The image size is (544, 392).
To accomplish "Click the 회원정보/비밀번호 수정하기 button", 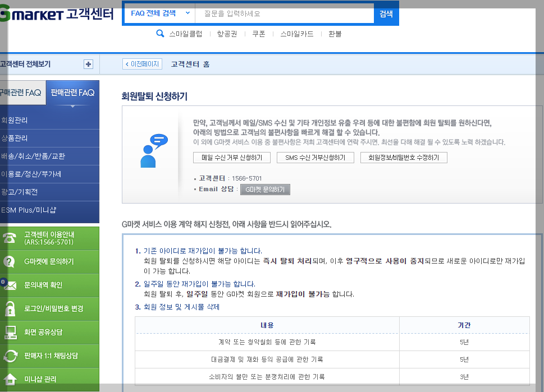I will point(404,158).
